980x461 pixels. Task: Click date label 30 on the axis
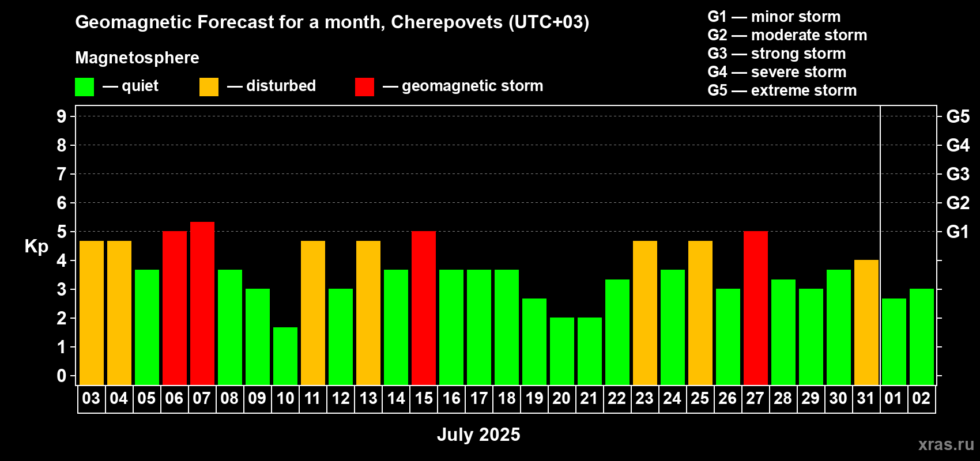pos(838,398)
